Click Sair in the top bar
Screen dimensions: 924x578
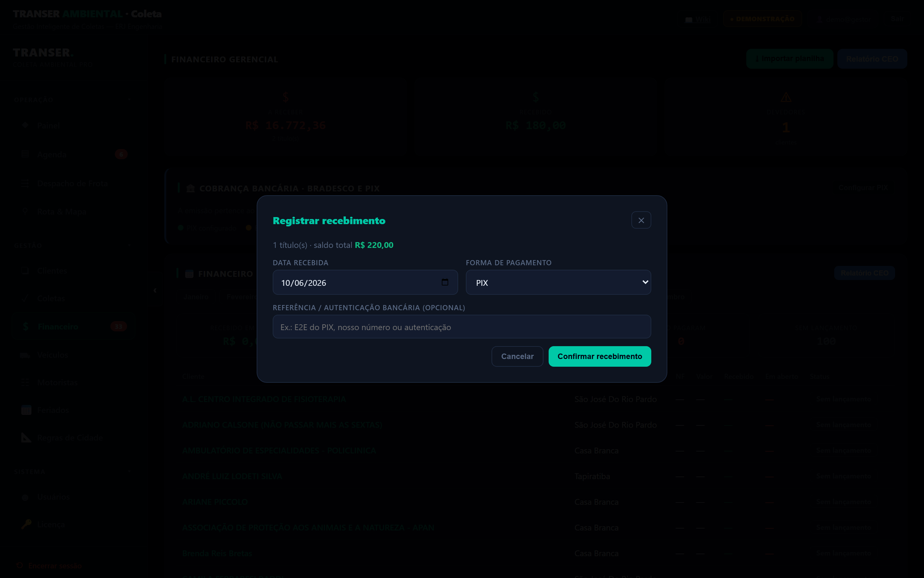pyautogui.click(x=897, y=19)
